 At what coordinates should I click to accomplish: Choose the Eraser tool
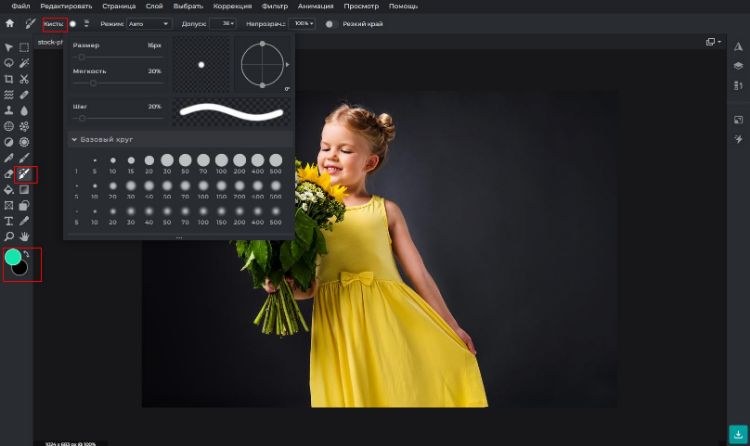(x=9, y=174)
